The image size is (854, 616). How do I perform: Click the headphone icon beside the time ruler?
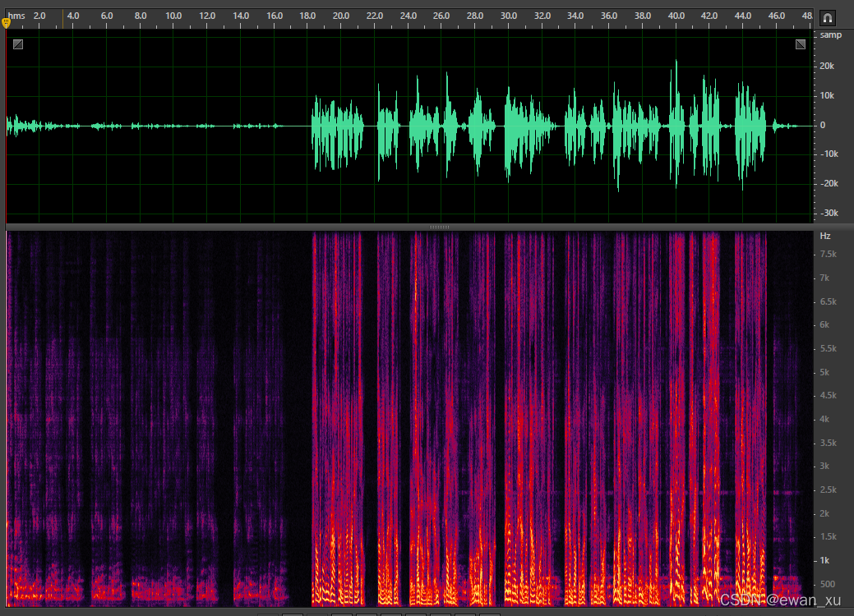coord(828,18)
